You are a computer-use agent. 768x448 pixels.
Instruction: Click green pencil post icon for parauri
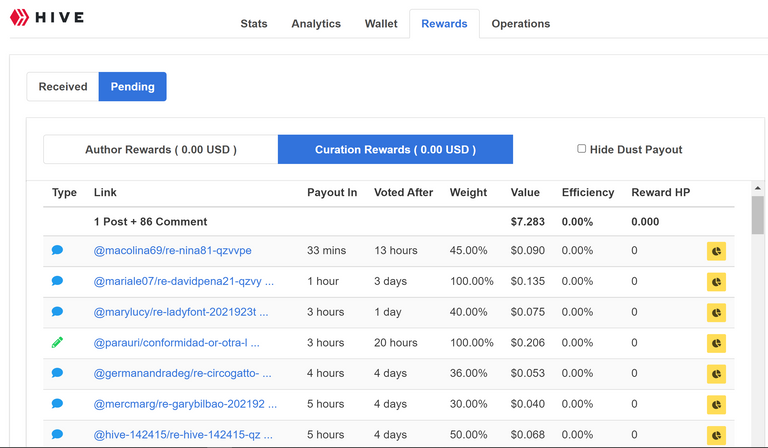click(57, 342)
